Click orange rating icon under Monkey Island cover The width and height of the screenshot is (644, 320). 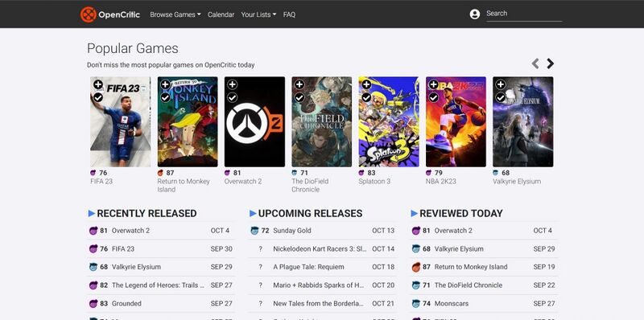pos(160,173)
